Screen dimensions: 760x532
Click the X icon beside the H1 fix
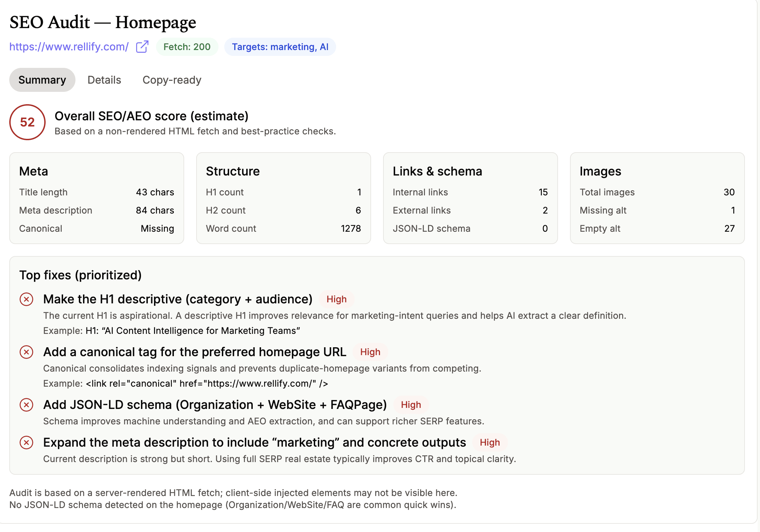26,299
